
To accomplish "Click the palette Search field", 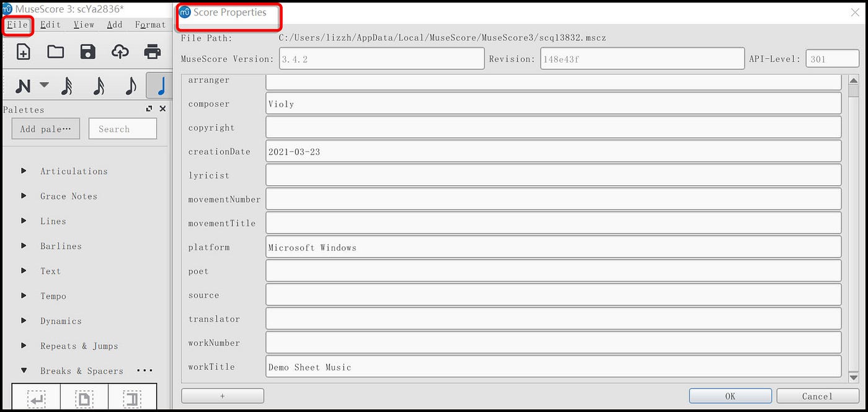I will coord(123,129).
